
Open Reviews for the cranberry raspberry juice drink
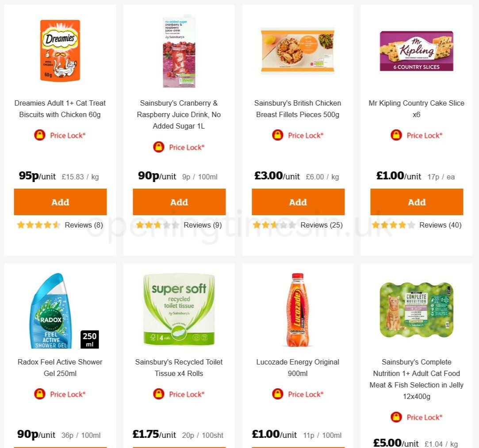203,225
